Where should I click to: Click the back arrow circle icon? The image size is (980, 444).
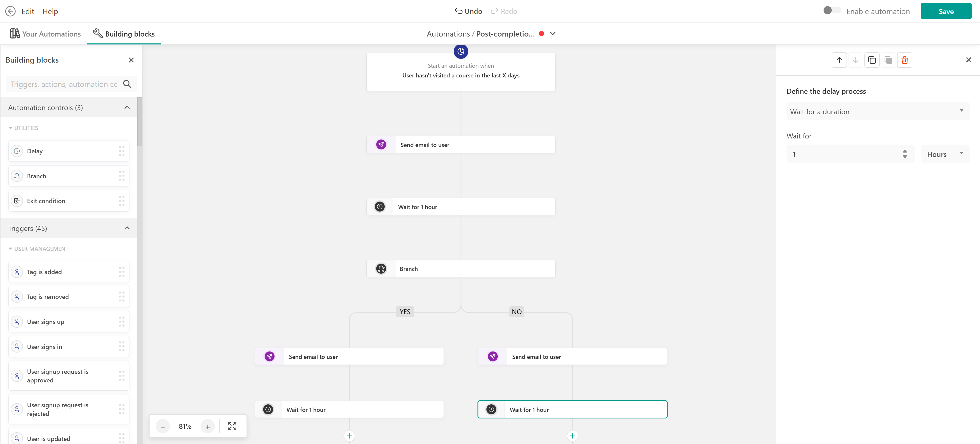(x=10, y=11)
